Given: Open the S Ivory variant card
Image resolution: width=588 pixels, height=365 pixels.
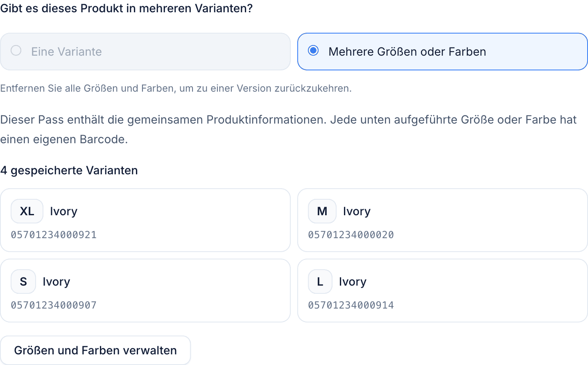Looking at the screenshot, I should pyautogui.click(x=145, y=291).
